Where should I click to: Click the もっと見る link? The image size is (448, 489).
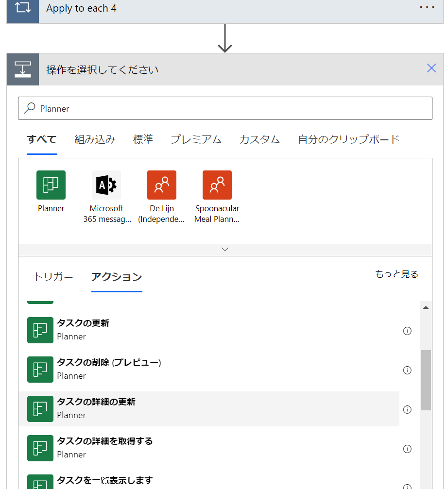[396, 274]
